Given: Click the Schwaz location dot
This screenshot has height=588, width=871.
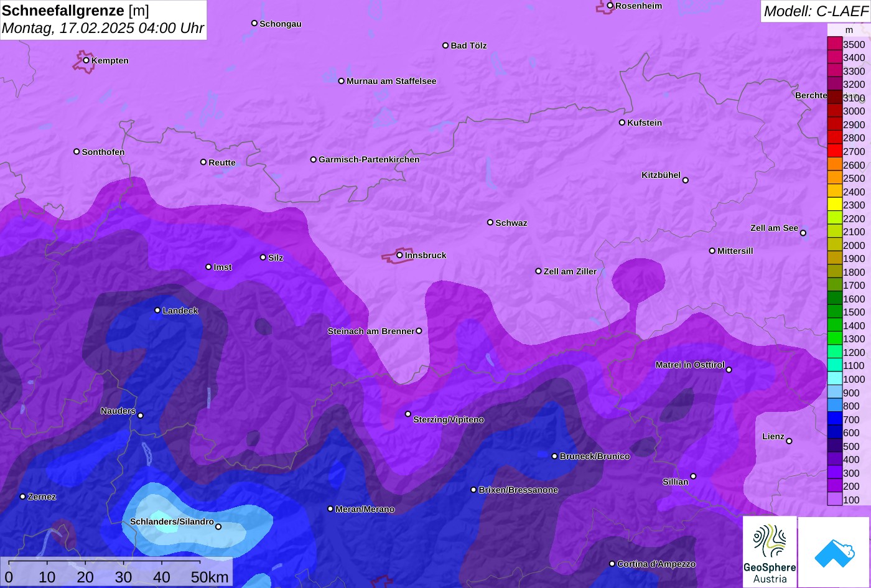Looking at the screenshot, I should 490,222.
